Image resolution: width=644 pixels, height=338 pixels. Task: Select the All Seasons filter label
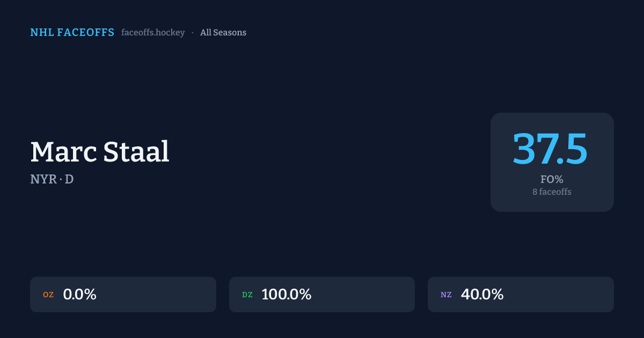[223, 33]
